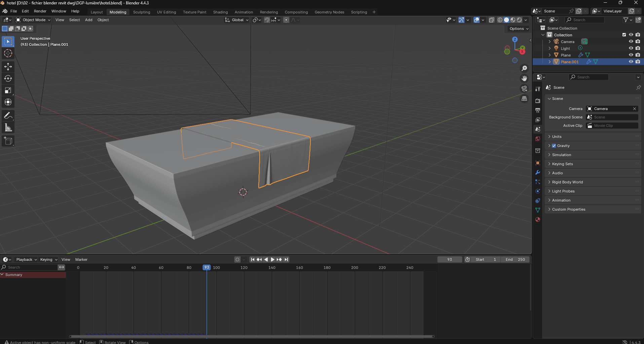Toggle snapping magnet button
The height and width of the screenshot is (344, 644).
click(x=267, y=20)
